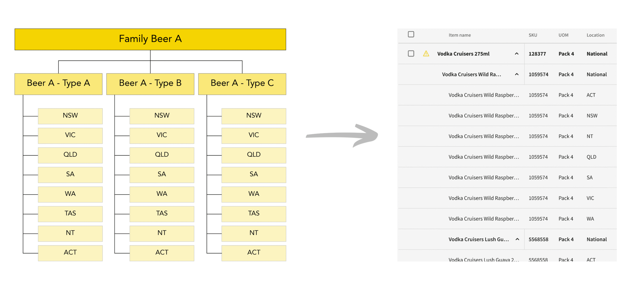
Task: Select the Family Beer A yellow box
Action: pyautogui.click(x=150, y=39)
